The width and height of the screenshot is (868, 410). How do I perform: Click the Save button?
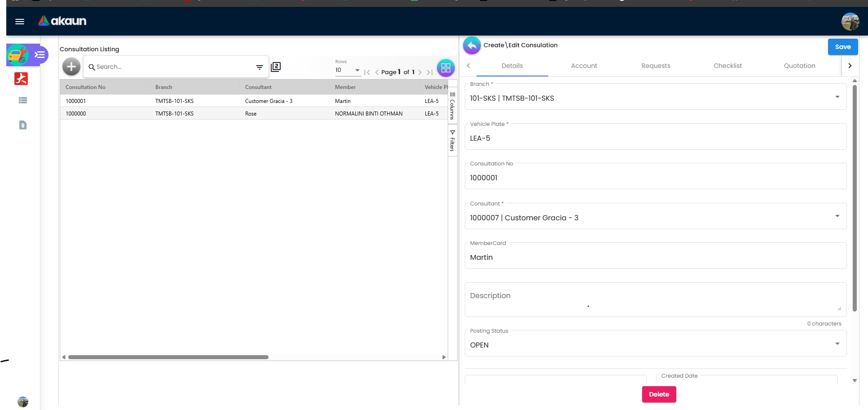843,47
